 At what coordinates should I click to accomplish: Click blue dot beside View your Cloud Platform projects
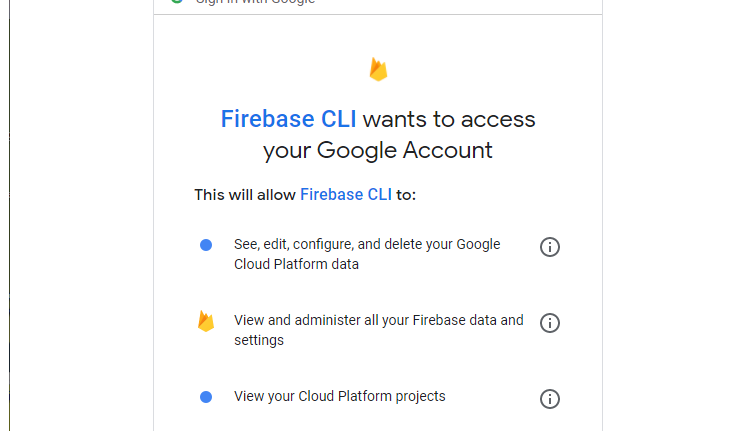point(206,397)
